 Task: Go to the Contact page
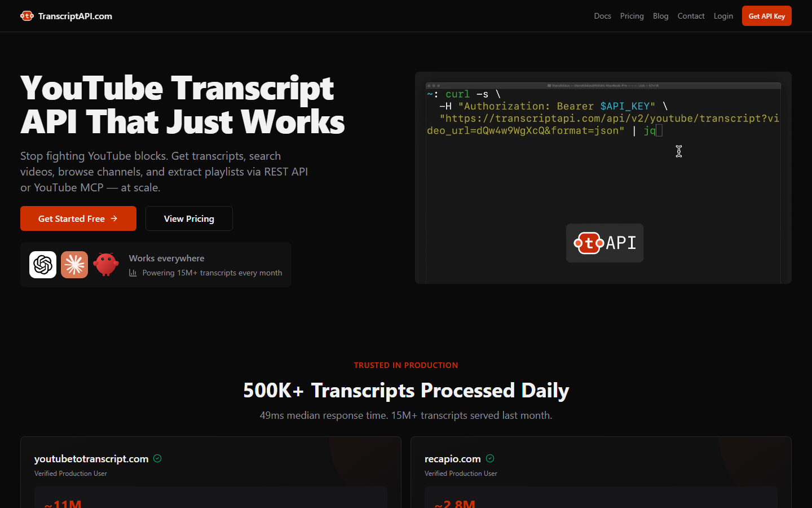click(691, 16)
